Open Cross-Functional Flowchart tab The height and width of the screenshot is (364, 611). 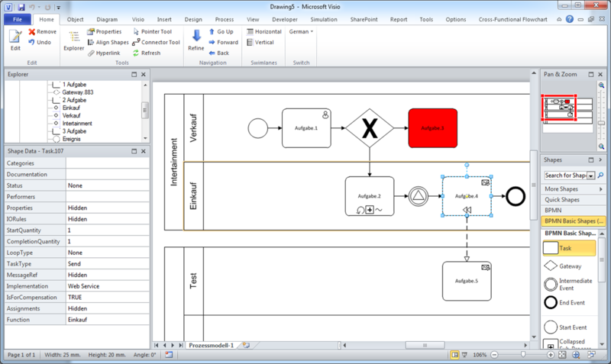click(x=512, y=19)
